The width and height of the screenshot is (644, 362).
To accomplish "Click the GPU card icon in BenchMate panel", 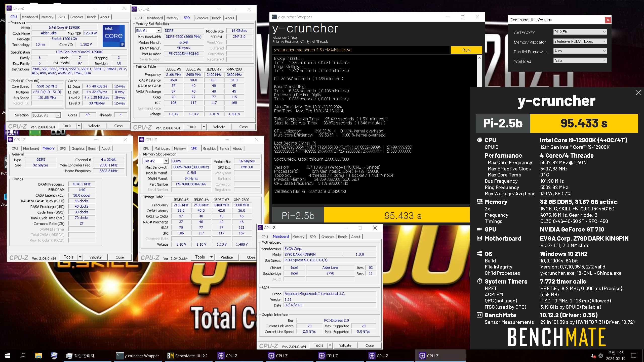I will tap(479, 229).
